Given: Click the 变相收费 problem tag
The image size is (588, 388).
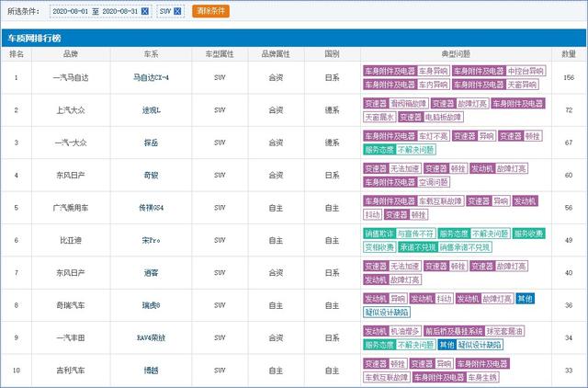Looking at the screenshot, I should (x=379, y=247).
